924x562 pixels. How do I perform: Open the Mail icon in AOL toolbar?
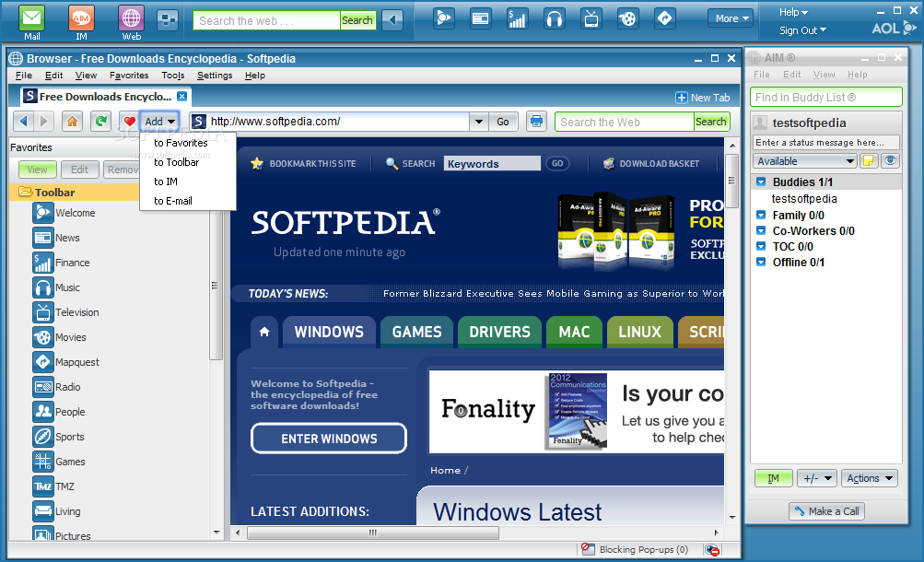[32, 18]
